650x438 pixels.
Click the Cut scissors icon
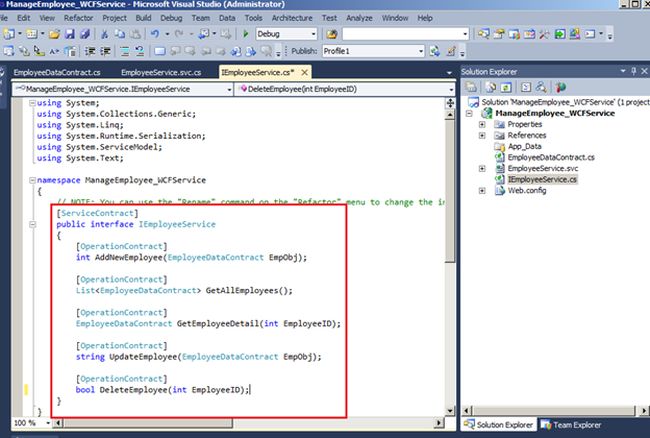click(x=104, y=34)
